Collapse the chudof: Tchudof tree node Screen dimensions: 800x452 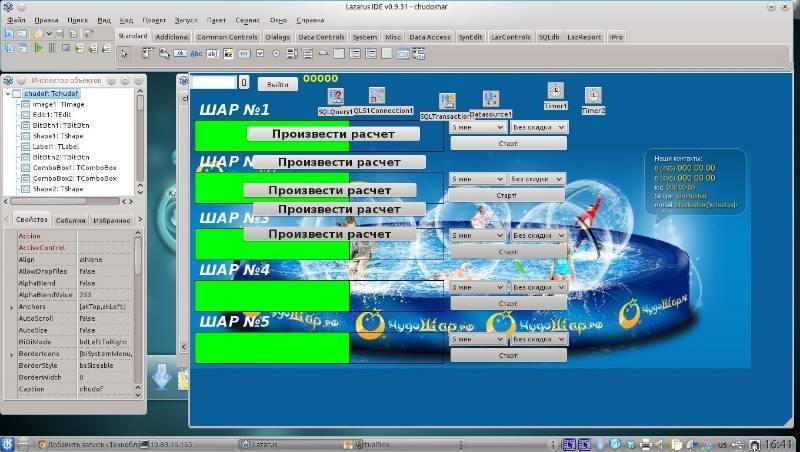[8, 94]
